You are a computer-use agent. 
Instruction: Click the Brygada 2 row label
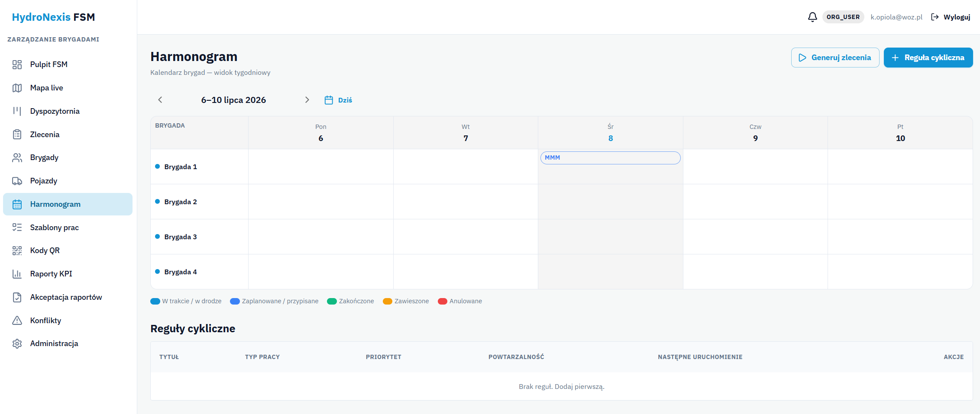180,202
